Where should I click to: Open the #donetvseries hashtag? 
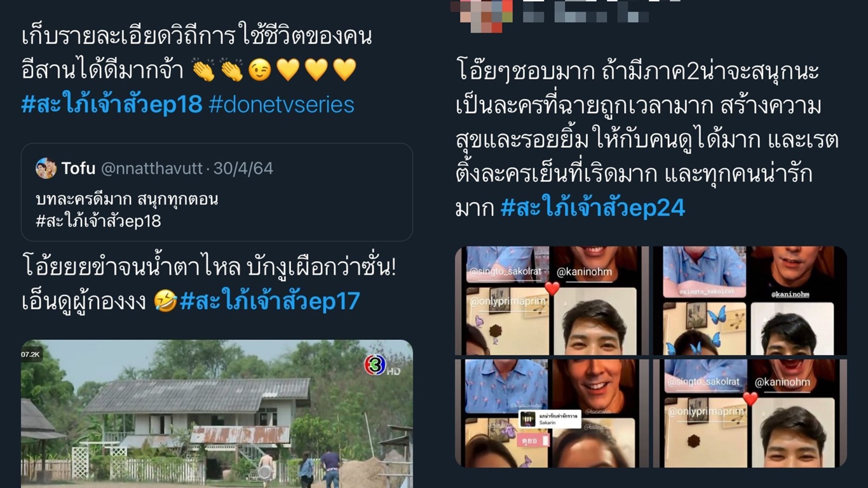281,104
